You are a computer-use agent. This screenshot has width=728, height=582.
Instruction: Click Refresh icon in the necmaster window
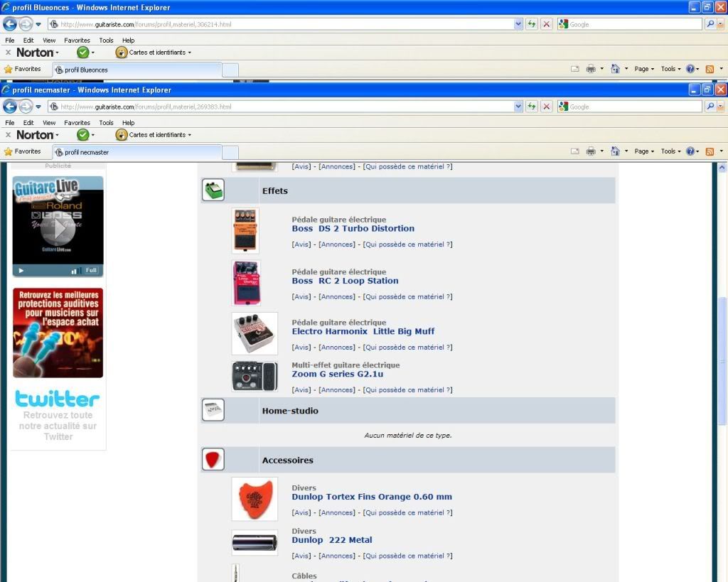[531, 106]
